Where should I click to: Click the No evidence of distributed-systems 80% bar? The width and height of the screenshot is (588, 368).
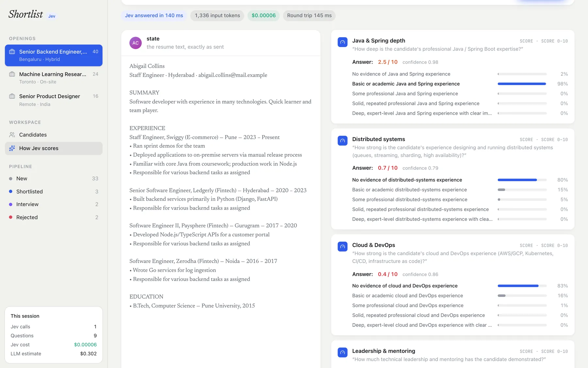point(522,180)
